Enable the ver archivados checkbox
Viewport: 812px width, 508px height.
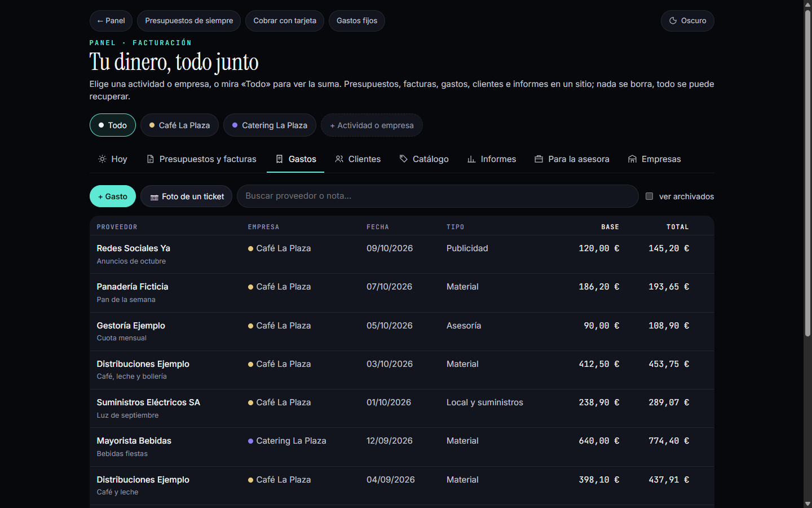click(649, 196)
